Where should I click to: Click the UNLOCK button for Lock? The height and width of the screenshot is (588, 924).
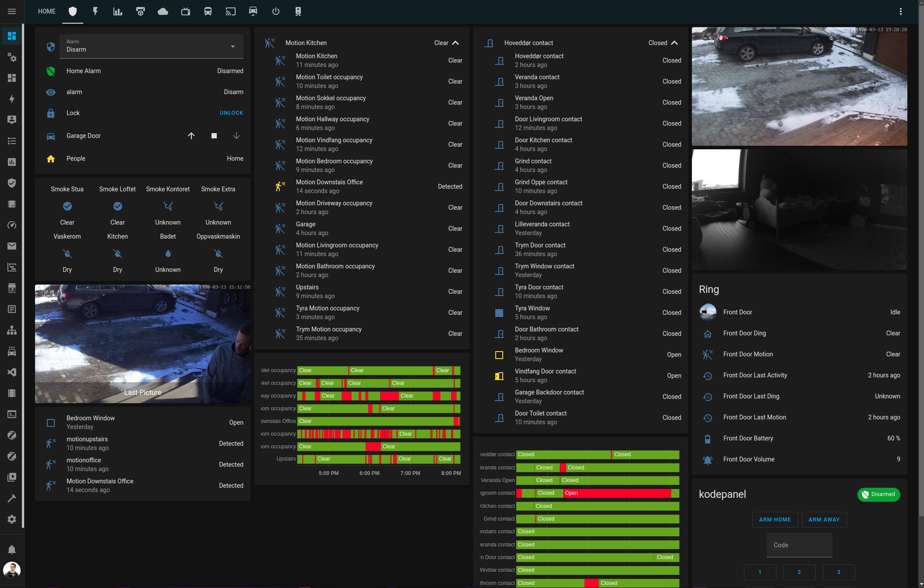click(231, 113)
